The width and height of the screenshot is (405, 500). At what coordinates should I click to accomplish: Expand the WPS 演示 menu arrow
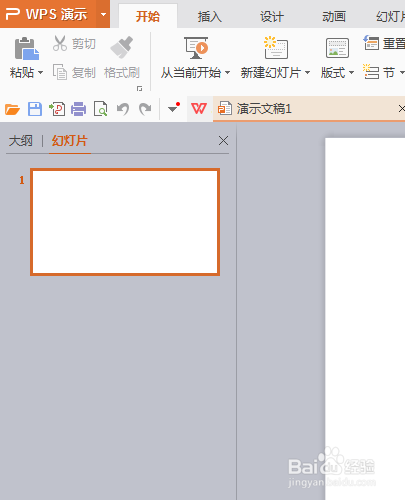[103, 14]
